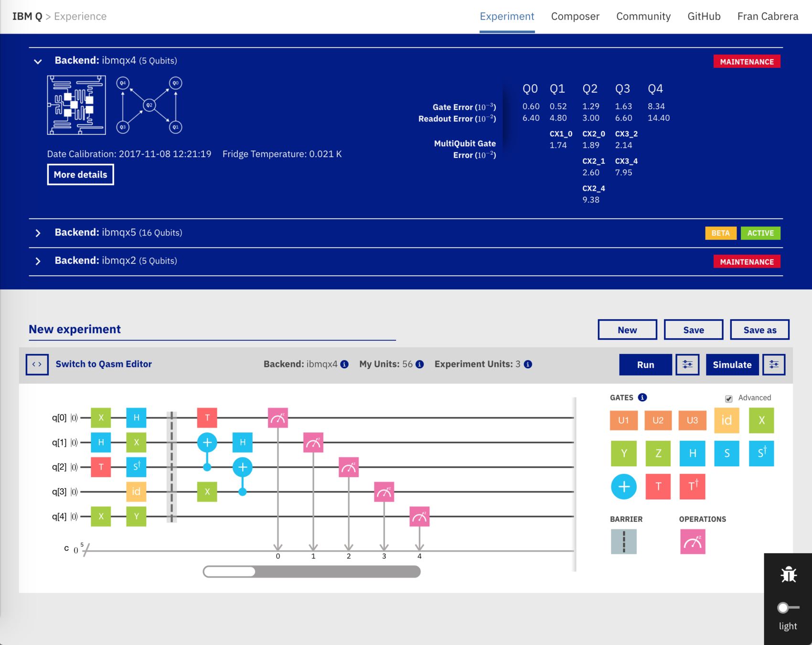Click the barrier on the circuit
Viewport: 812px width, 645px height.
tap(171, 467)
